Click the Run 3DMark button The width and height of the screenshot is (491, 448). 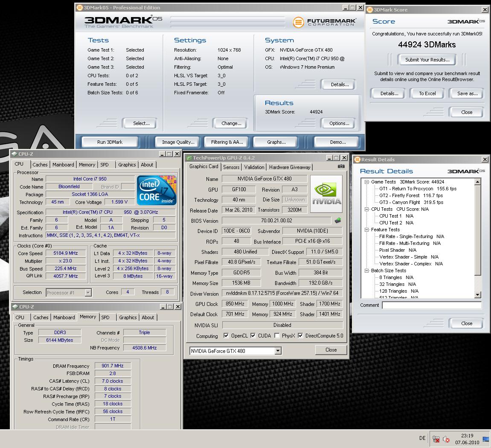pyautogui.click(x=110, y=142)
